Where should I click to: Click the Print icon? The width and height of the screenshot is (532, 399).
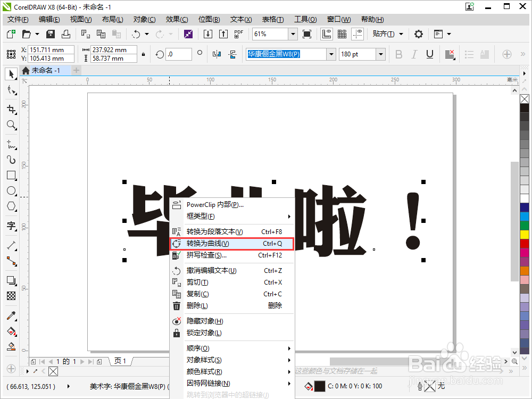[x=66, y=34]
